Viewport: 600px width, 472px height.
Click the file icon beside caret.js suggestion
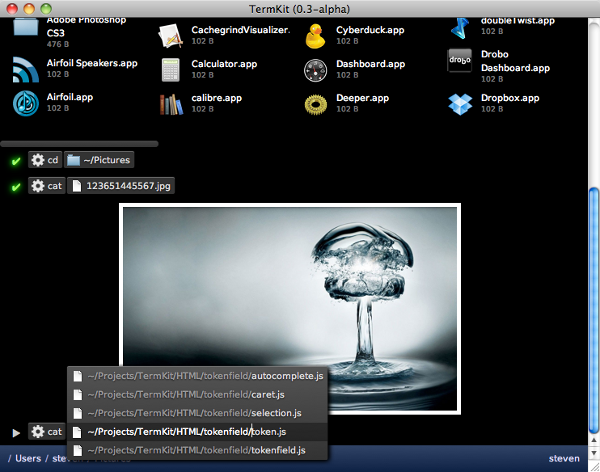click(78, 395)
